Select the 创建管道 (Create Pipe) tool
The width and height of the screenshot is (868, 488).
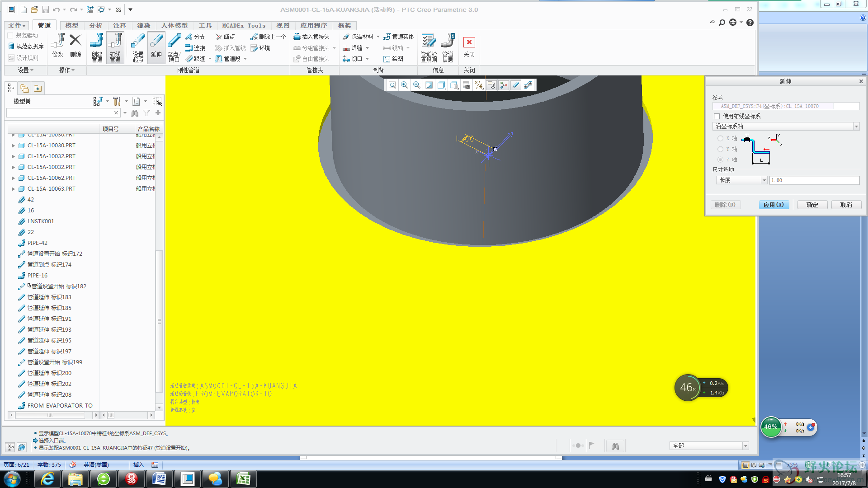[x=97, y=47]
